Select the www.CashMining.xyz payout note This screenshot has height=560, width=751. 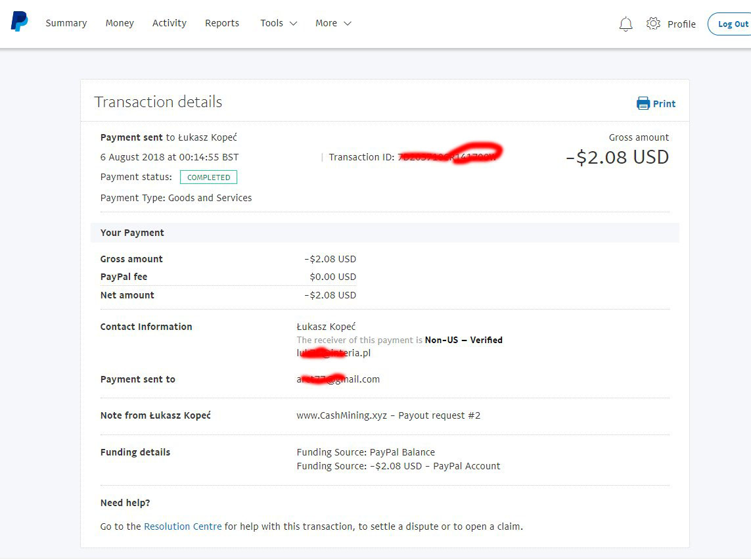tap(388, 415)
